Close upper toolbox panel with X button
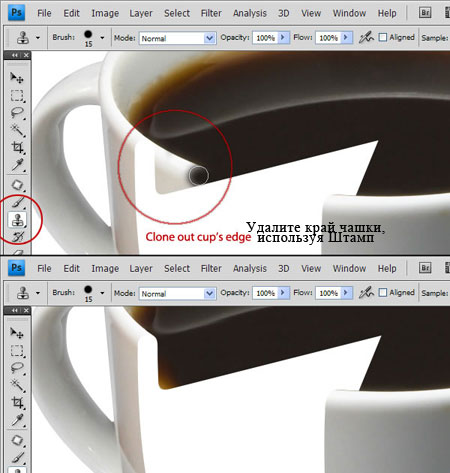 [26, 55]
